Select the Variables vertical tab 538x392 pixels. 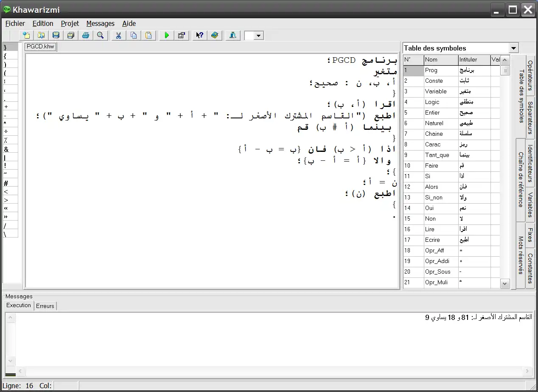530,205
